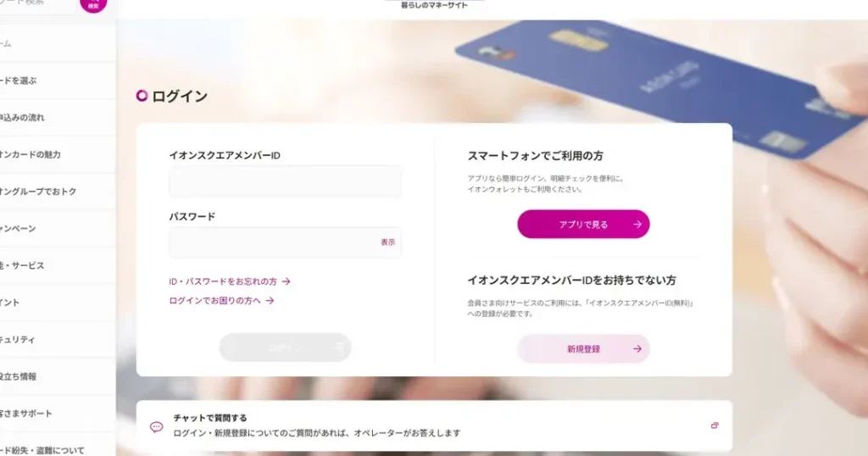Viewport: 868px width, 456px height.
Task: Focus the イオンスクエアメンバーID input field
Action: point(285,181)
